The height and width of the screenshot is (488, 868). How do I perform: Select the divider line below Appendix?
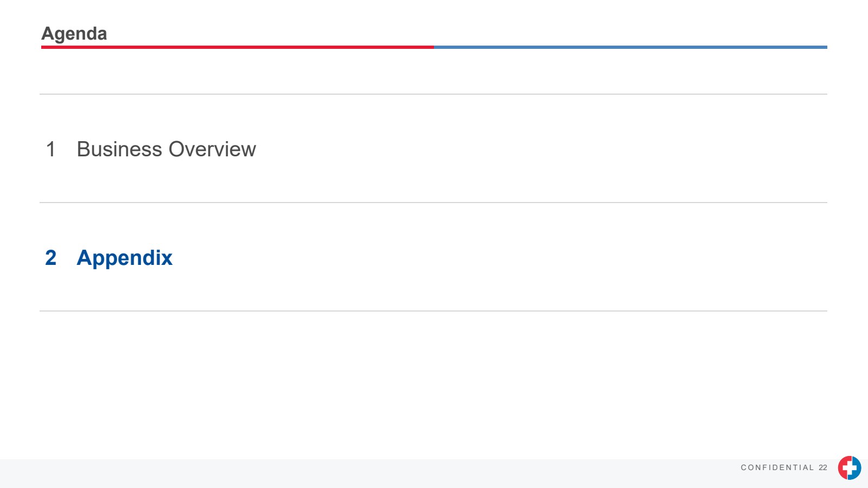click(433, 311)
